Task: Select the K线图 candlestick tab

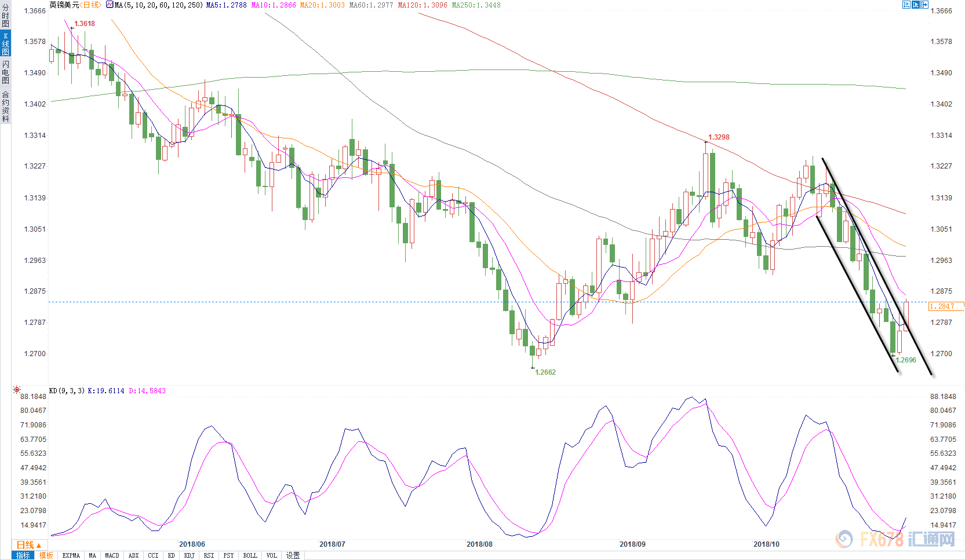Action: [x=5, y=44]
